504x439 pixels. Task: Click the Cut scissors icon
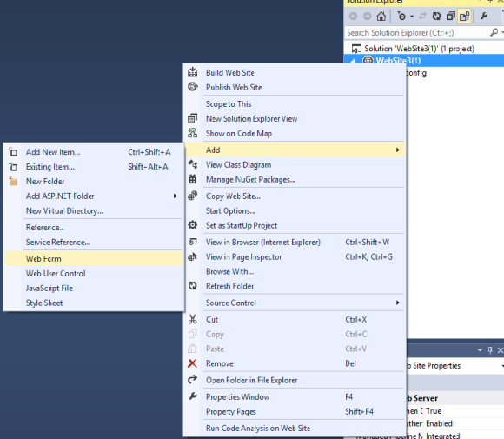193,319
